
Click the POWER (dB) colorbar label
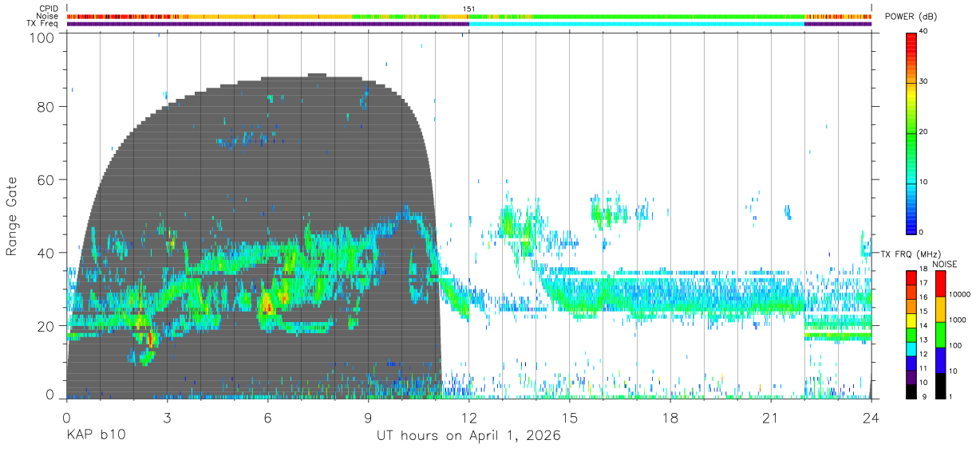[911, 17]
